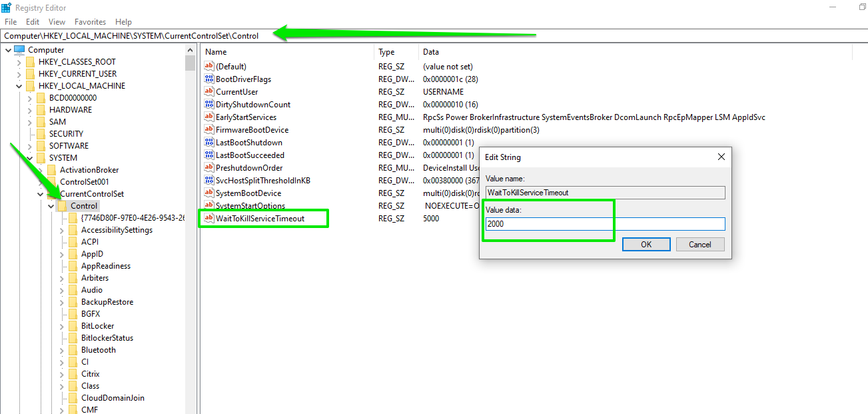The height and width of the screenshot is (414, 868).
Task: Click the BootDriverFlags value icon
Action: pyautogui.click(x=209, y=79)
